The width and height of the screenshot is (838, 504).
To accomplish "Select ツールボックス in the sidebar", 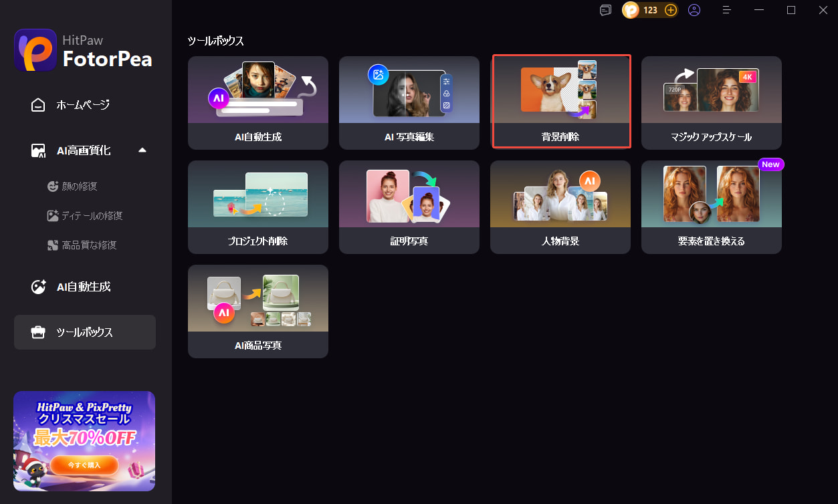I will [85, 332].
